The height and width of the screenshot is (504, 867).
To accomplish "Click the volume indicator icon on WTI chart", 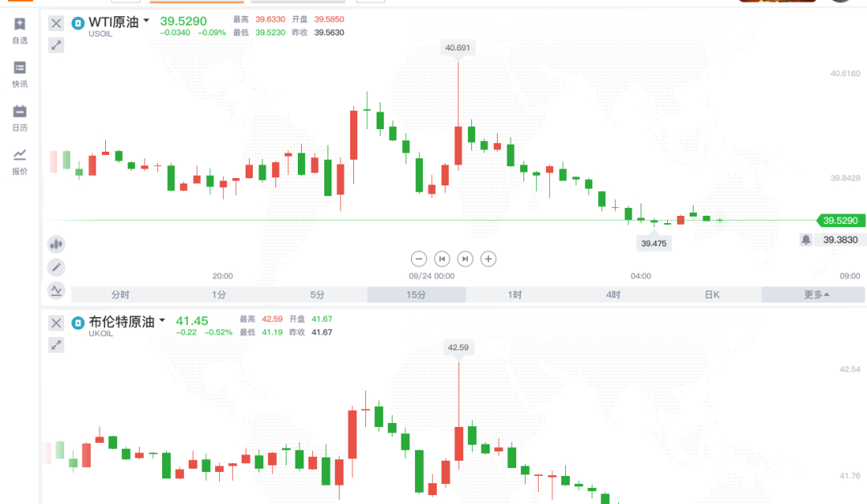I will (56, 243).
